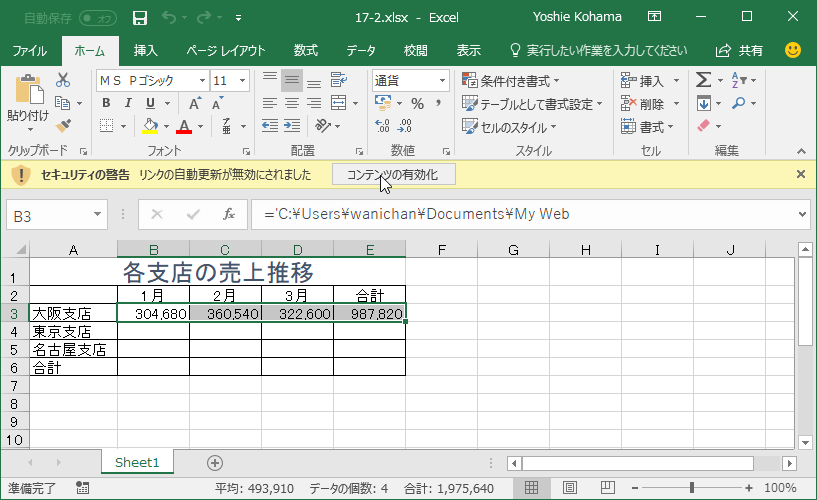Image resolution: width=817 pixels, height=500 pixels.
Task: Collapse the ribbon with arrow
Action: click(x=801, y=151)
